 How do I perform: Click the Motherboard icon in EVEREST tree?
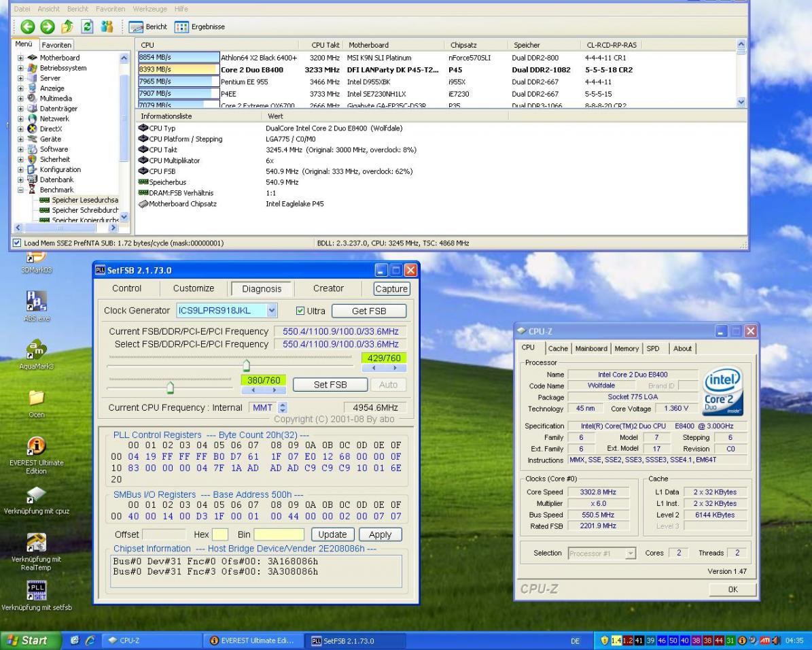pyautogui.click(x=32, y=58)
